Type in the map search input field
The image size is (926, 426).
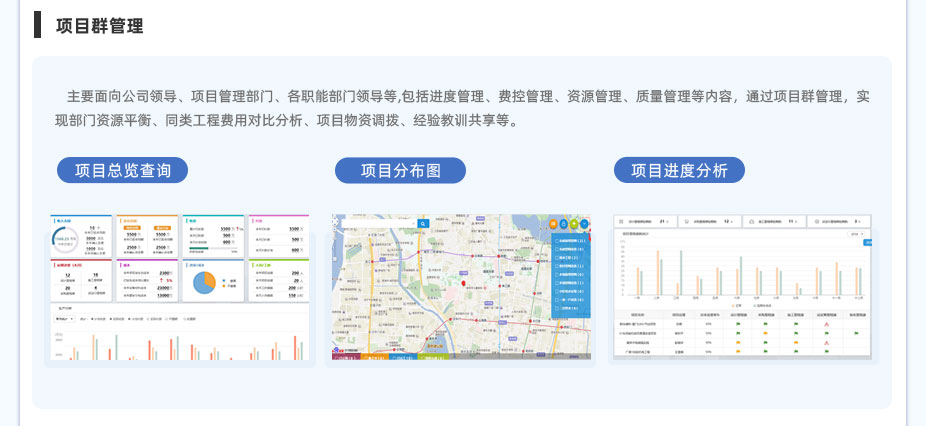378,224
